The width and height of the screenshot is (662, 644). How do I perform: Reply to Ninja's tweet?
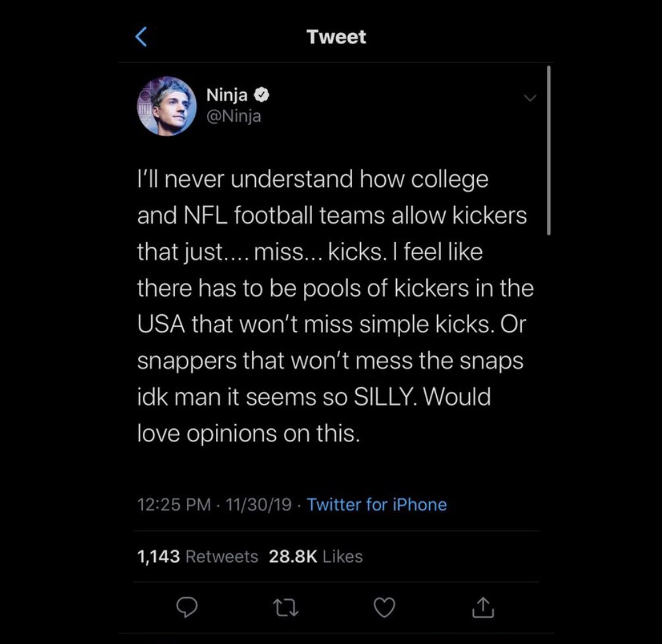click(188, 608)
